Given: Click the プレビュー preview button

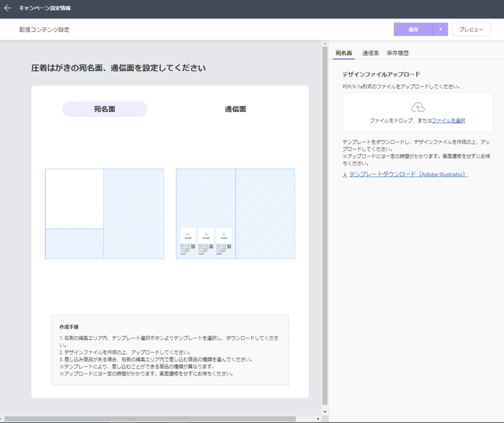Looking at the screenshot, I should (471, 29).
